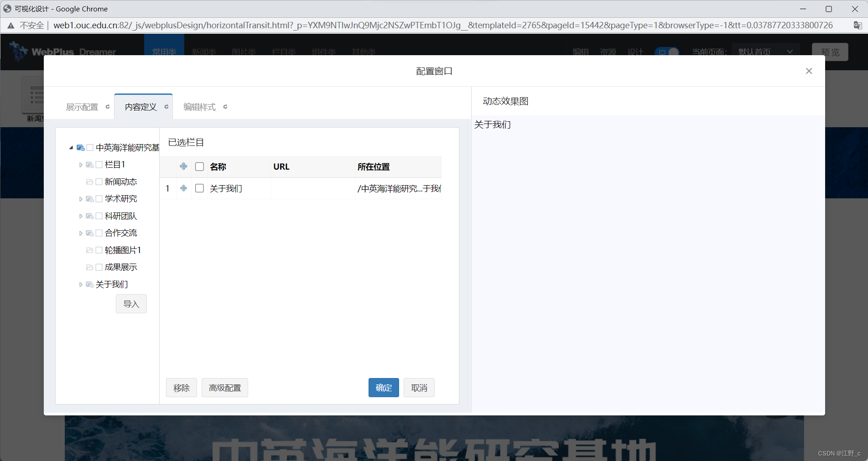Click the move icon in the table header
This screenshot has height=461, width=868.
[x=183, y=166]
